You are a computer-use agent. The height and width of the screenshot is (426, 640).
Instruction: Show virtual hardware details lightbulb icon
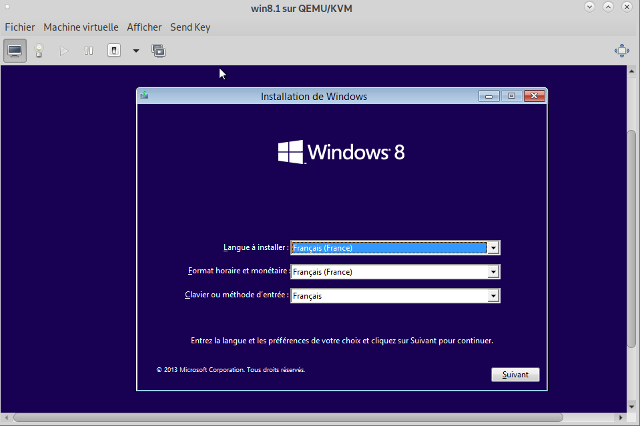point(39,51)
